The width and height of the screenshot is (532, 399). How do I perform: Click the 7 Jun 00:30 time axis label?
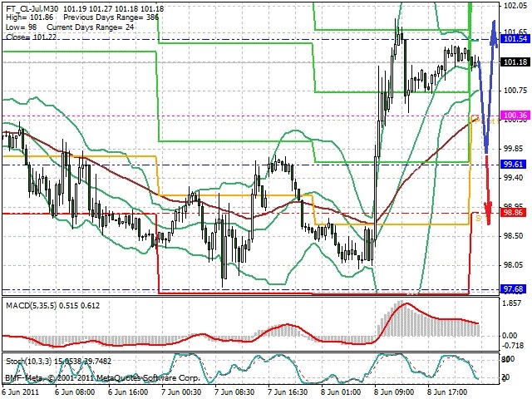[181, 392]
